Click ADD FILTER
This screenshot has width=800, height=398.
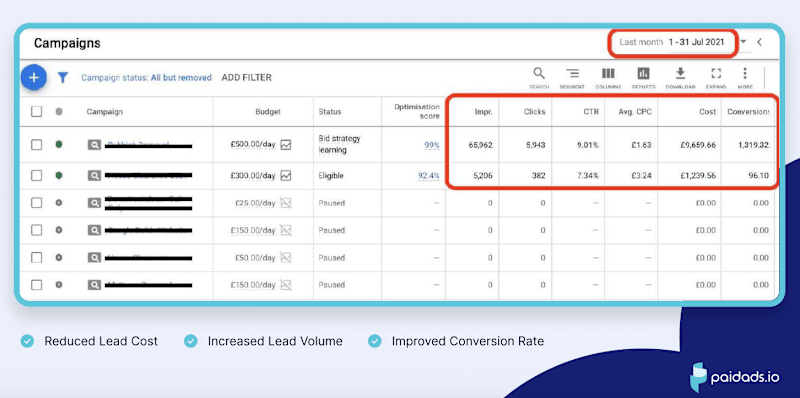(246, 78)
